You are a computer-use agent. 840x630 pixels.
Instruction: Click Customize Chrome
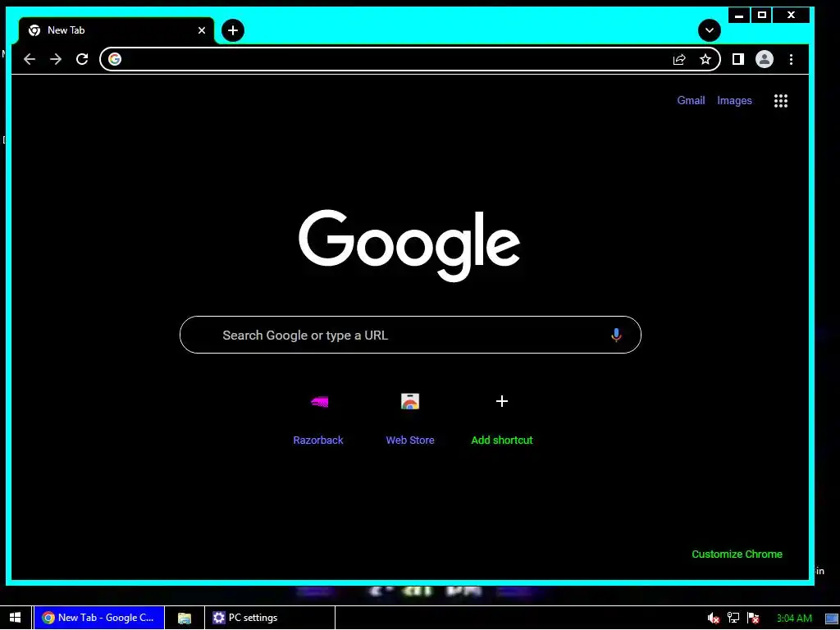click(737, 554)
